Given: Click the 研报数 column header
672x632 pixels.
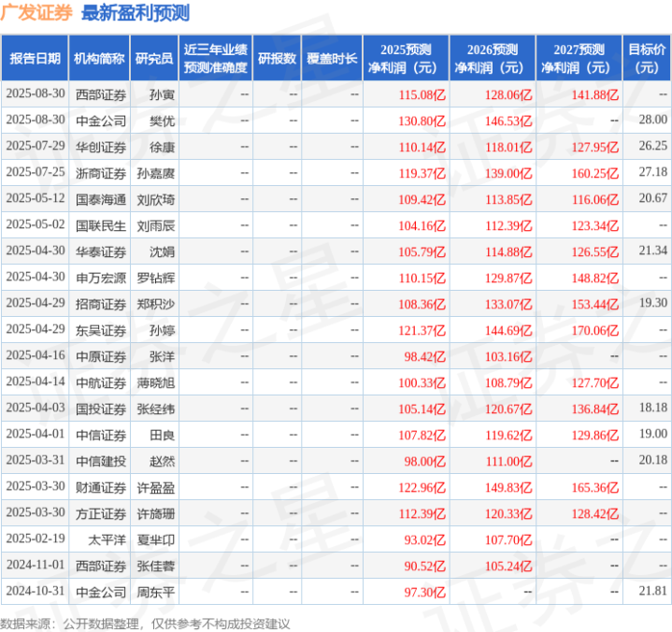Looking at the screenshot, I should (277, 58).
